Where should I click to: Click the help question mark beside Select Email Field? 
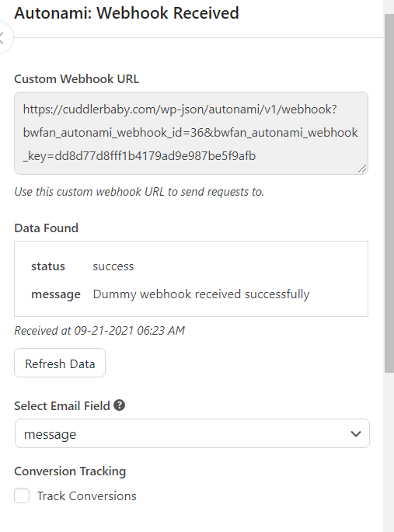[119, 405]
